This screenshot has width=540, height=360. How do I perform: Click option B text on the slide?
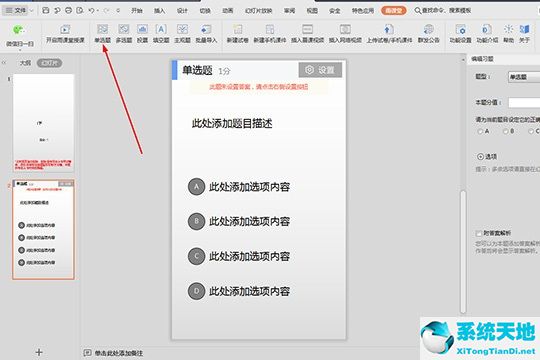(249, 221)
